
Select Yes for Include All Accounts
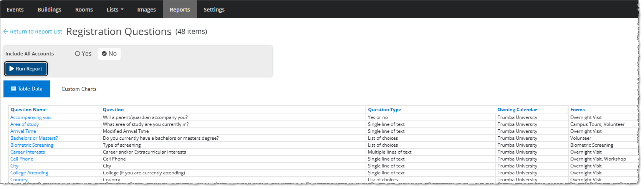83,54
